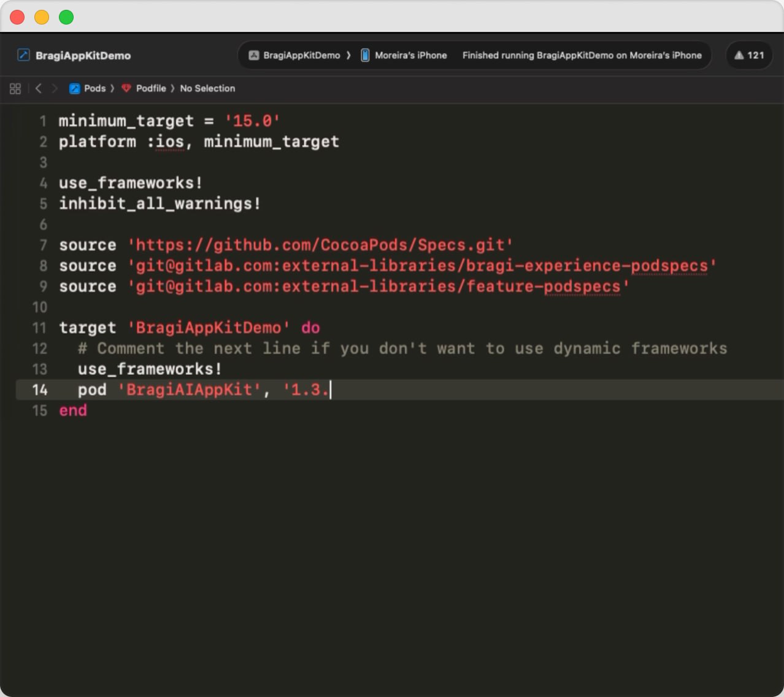
Task: Click the BragiAppKitDemo project title
Action: 83,55
